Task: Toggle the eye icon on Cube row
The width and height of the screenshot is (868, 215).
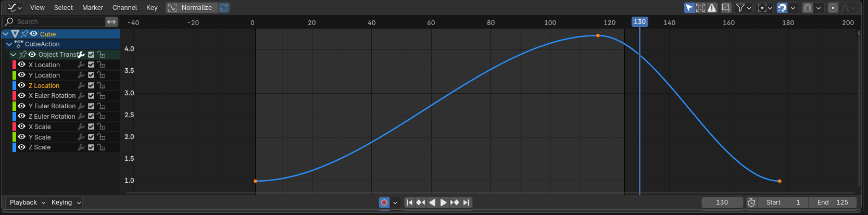Action: point(34,34)
